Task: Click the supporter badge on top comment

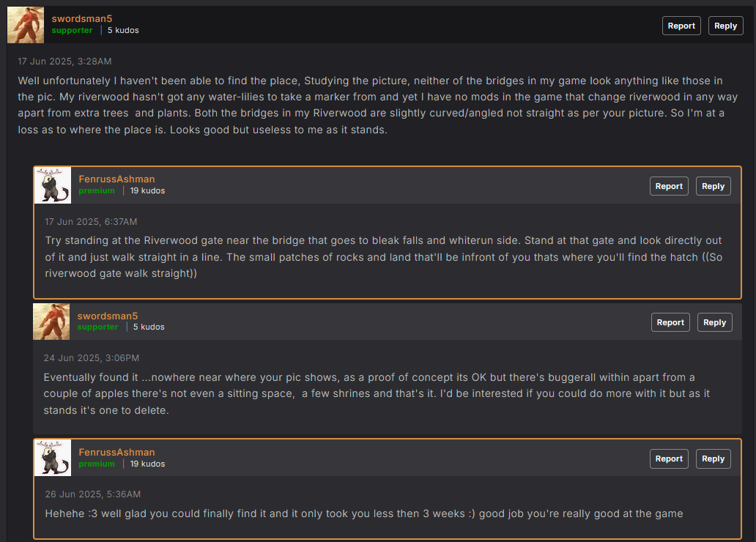Action: click(x=72, y=30)
